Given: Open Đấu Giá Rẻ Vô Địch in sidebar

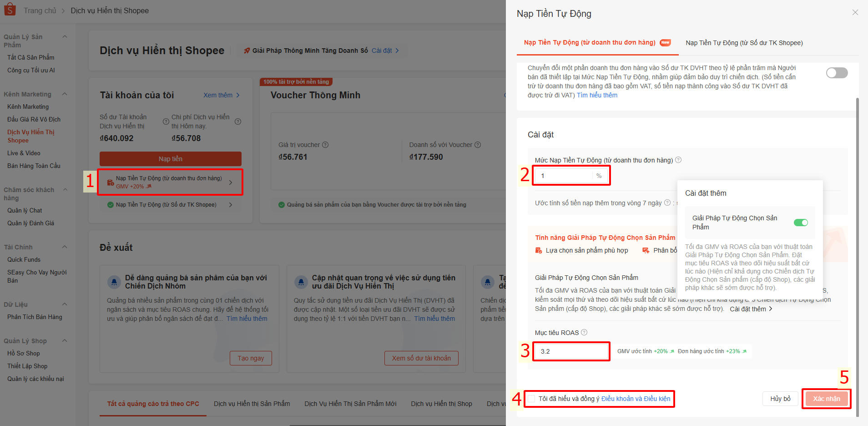Looking at the screenshot, I should [x=34, y=119].
